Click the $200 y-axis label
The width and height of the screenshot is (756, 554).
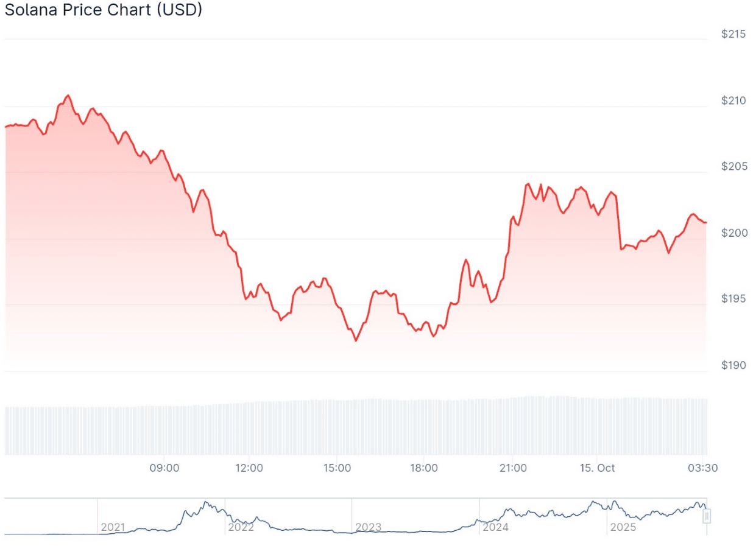tap(733, 233)
